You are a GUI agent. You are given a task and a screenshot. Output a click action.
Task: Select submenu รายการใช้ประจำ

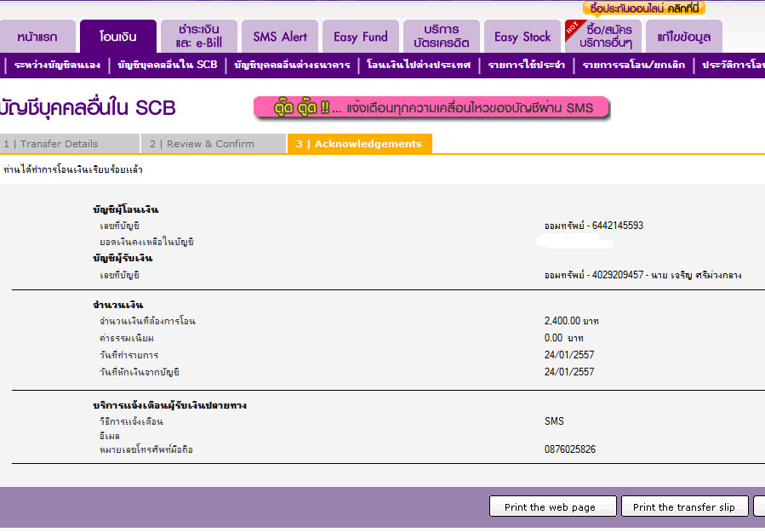(x=527, y=65)
